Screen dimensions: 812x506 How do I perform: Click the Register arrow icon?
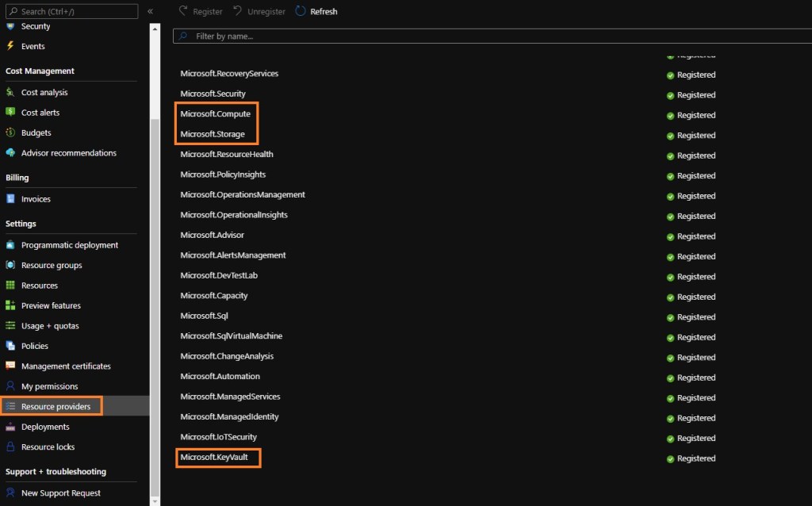tap(183, 11)
